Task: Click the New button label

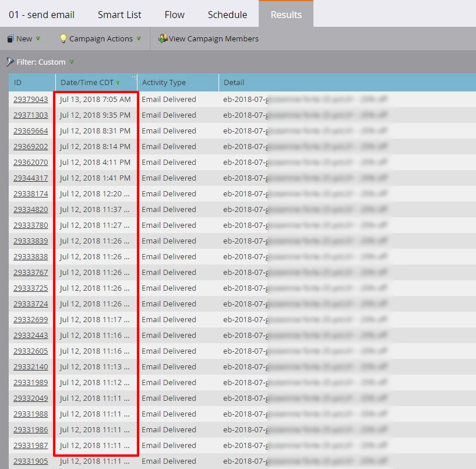Action: pos(24,39)
